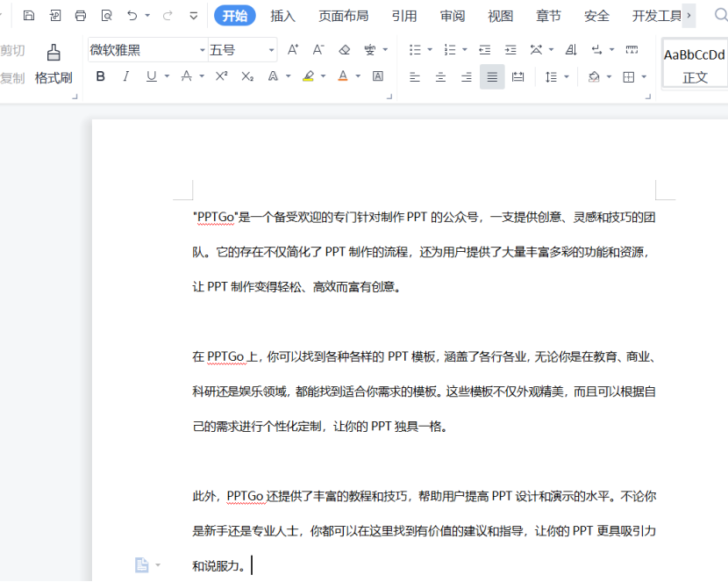The height and width of the screenshot is (582, 728).
Task: Center align paragraph text
Action: 440,76
